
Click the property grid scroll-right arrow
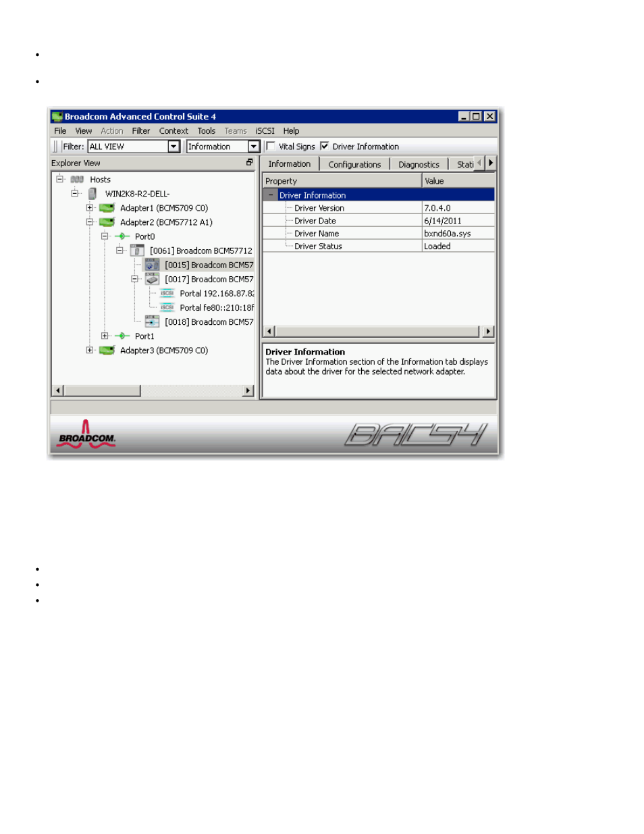tap(488, 331)
